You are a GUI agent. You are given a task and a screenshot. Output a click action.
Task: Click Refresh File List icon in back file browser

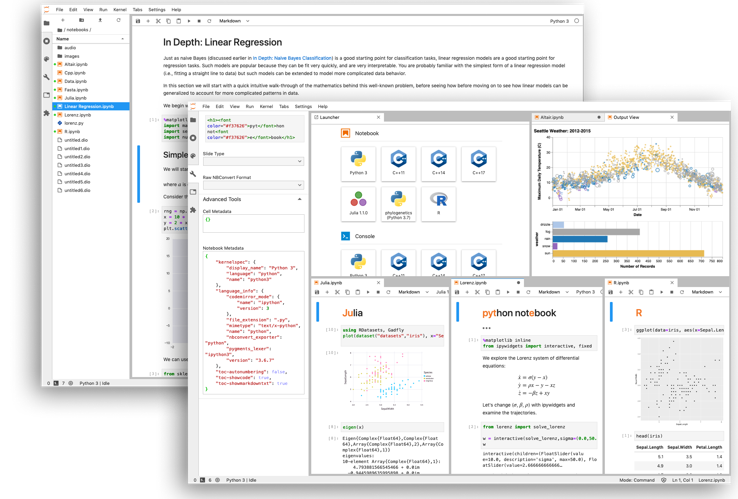(118, 20)
